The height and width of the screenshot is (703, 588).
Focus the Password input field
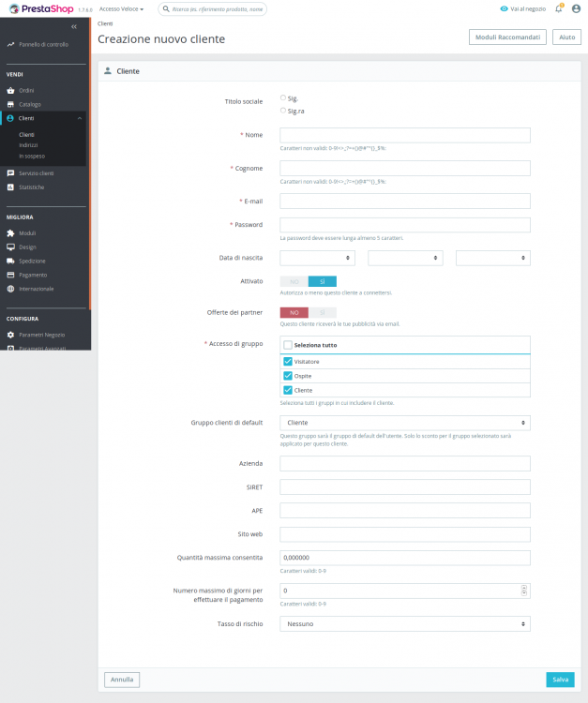point(405,225)
